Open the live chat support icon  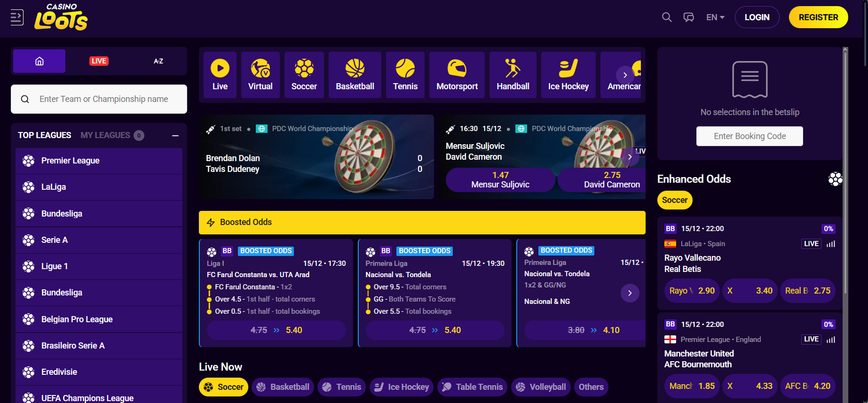coord(688,17)
